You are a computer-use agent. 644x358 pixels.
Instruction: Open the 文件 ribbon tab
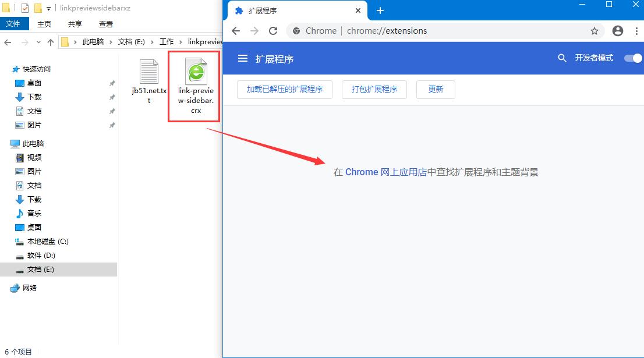coord(13,24)
